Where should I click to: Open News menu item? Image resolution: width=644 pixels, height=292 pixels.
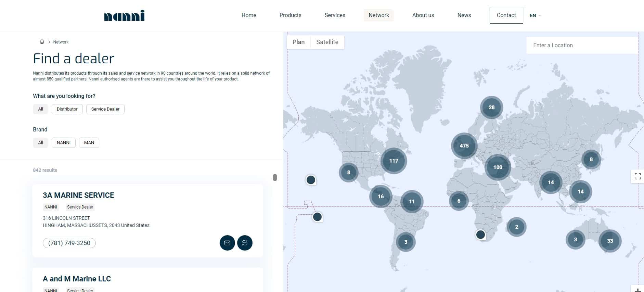[464, 15]
